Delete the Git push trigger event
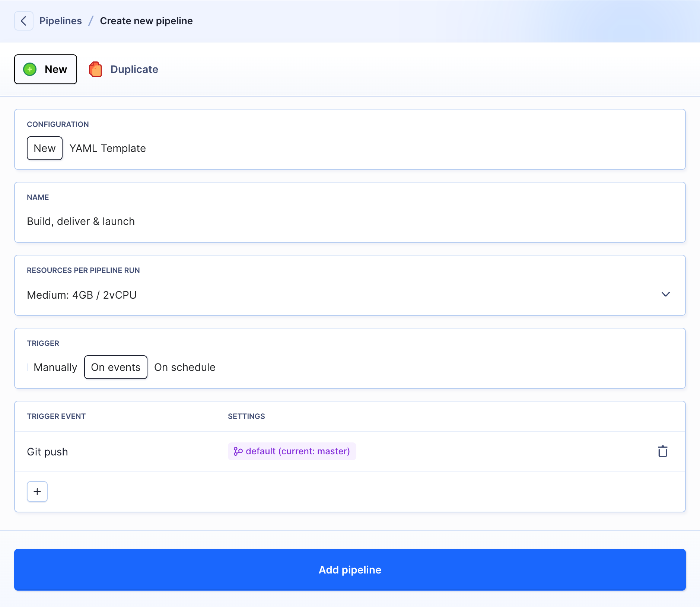This screenshot has width=700, height=607. tap(663, 451)
